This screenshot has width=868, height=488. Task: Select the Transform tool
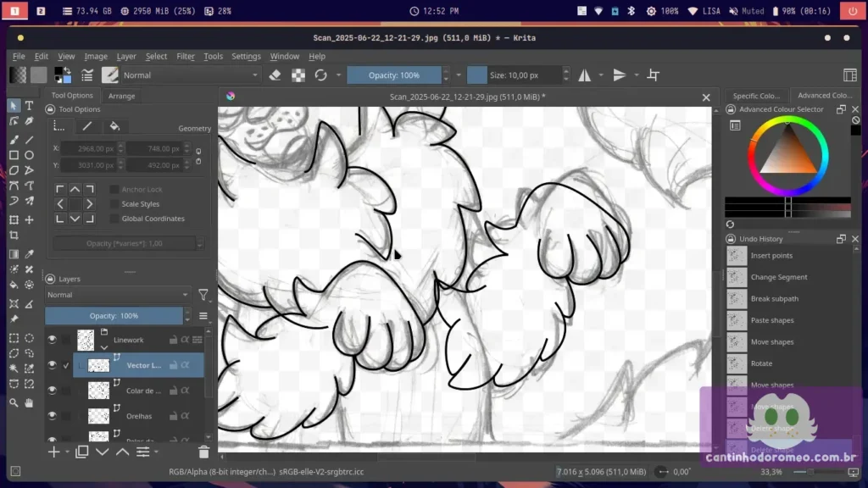(x=14, y=220)
